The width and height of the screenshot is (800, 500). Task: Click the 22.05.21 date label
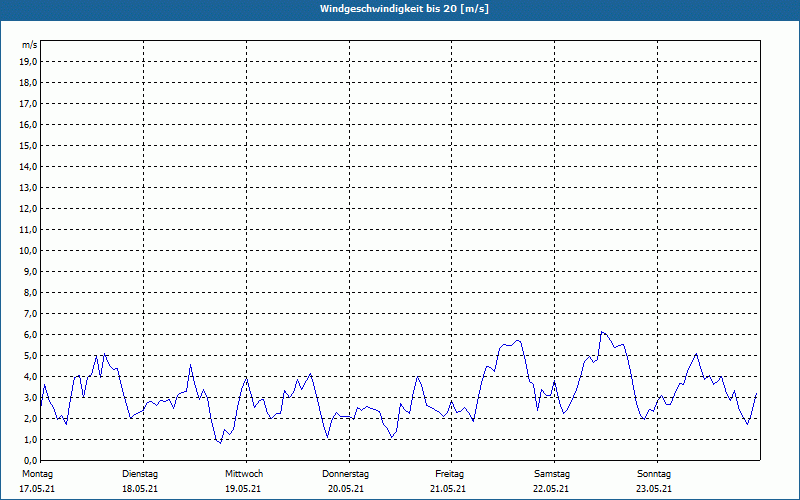[x=551, y=489]
